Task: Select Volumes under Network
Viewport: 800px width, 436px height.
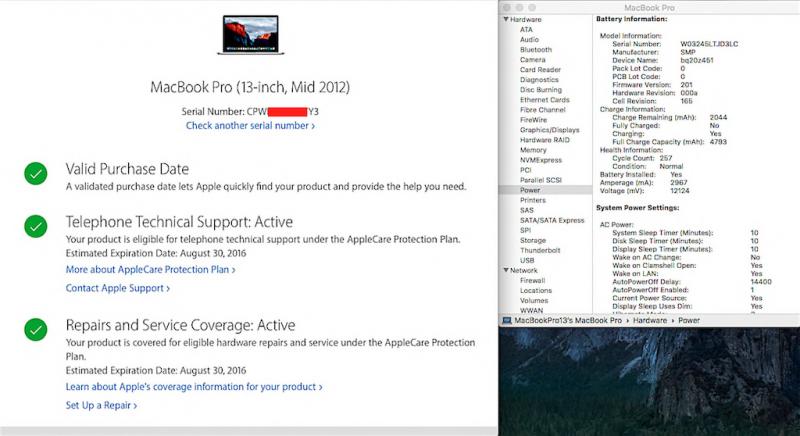Action: tap(534, 301)
